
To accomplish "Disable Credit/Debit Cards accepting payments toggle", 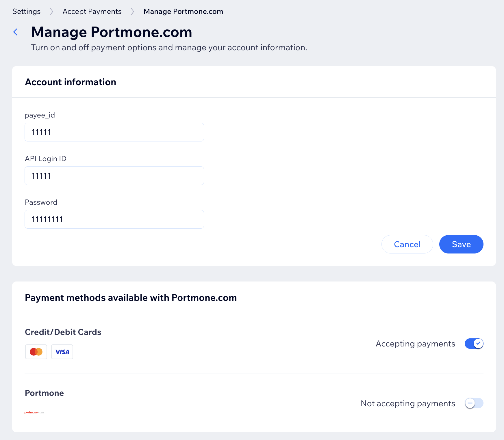I will 474,344.
